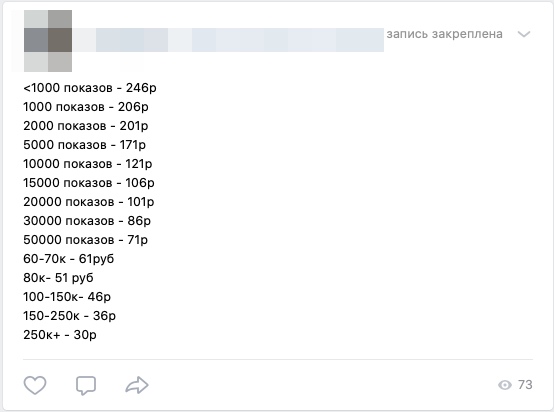This screenshot has height=412, width=554.
Task: Open post options chevron menu
Action: (524, 34)
